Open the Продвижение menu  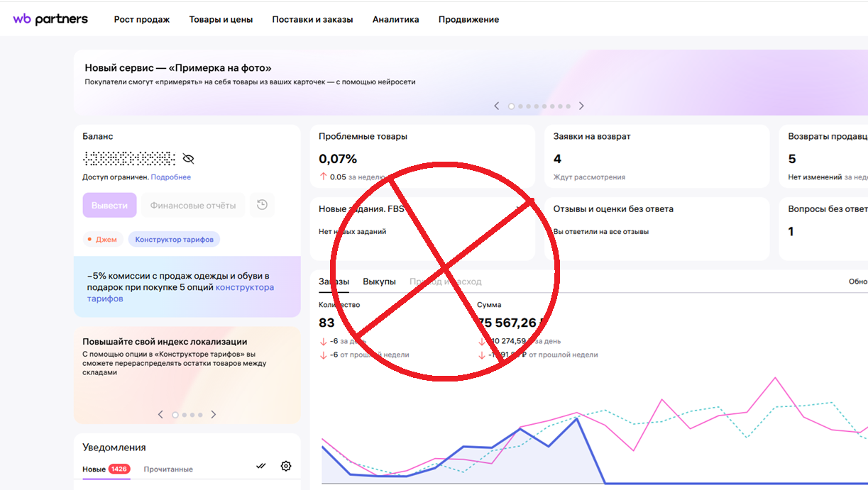tap(470, 19)
